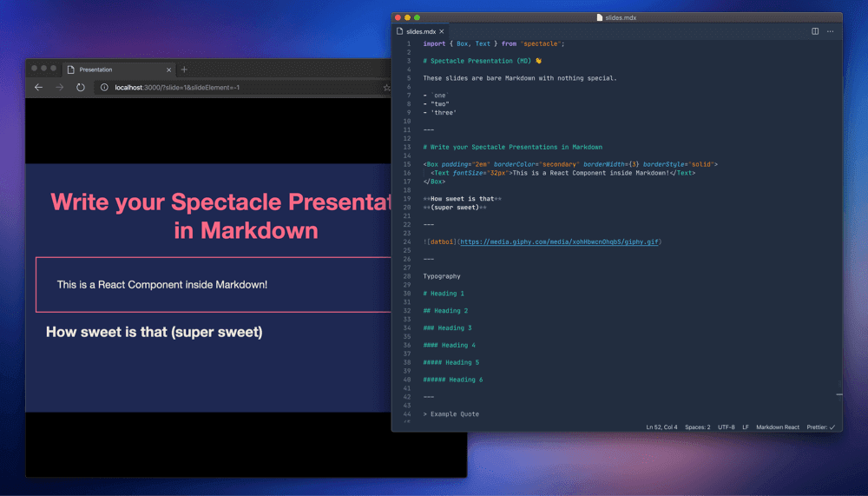868x496 pixels.
Task: Click '### Heading 3' line
Action: 447,327
